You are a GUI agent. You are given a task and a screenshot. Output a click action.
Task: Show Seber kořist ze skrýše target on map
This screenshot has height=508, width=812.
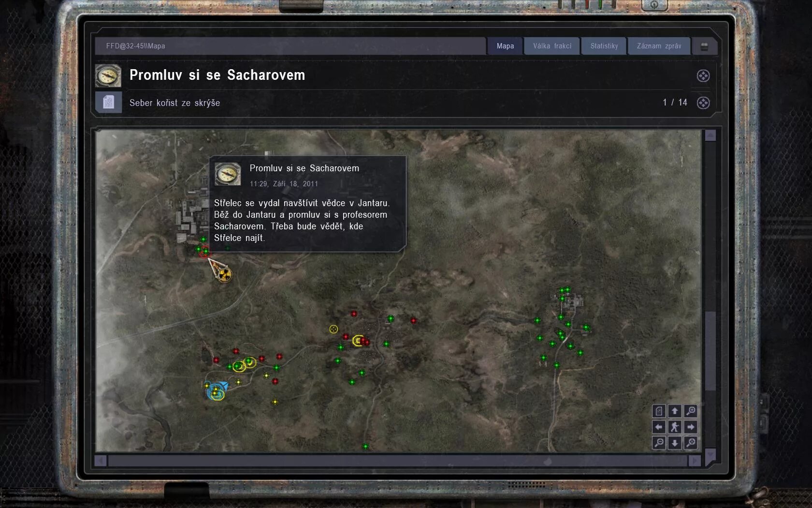(703, 103)
